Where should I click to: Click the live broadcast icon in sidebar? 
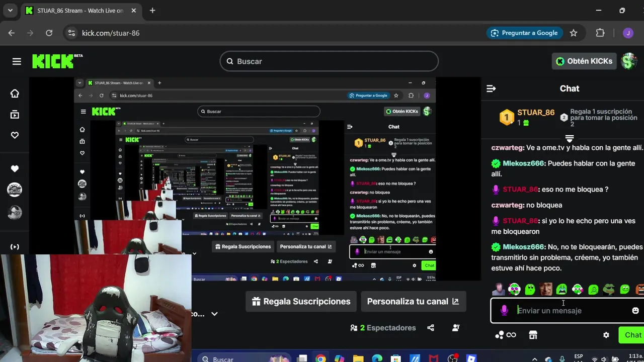pyautogui.click(x=15, y=247)
